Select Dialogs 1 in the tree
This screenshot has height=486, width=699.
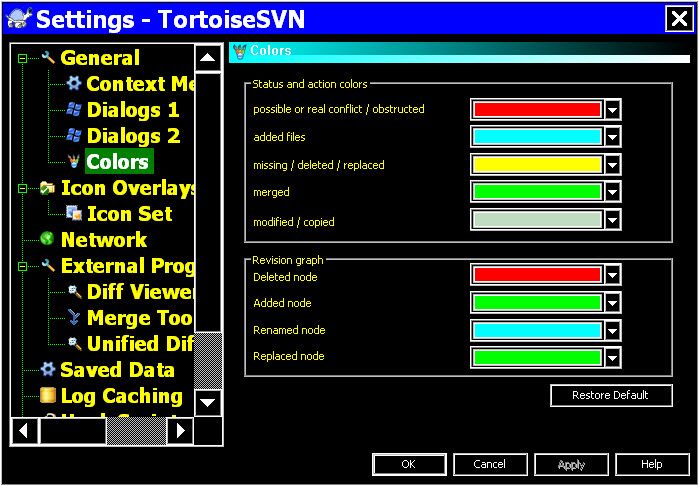coord(133,110)
